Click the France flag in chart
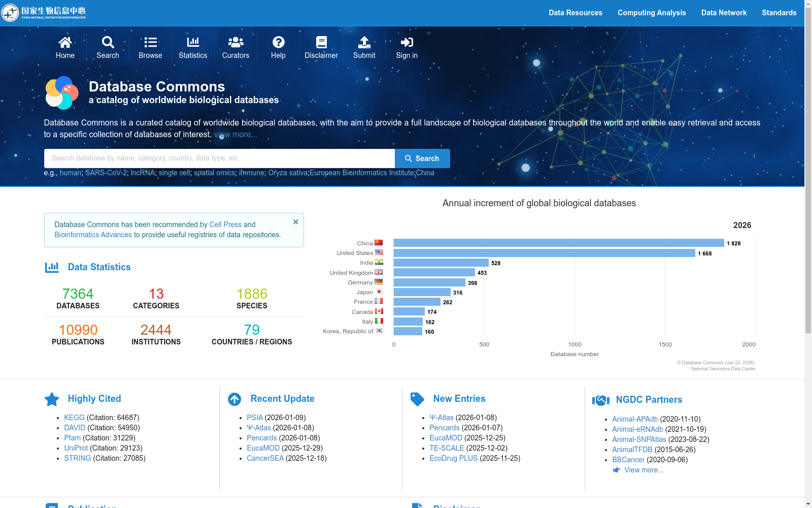Image resolution: width=812 pixels, height=508 pixels. [x=379, y=301]
